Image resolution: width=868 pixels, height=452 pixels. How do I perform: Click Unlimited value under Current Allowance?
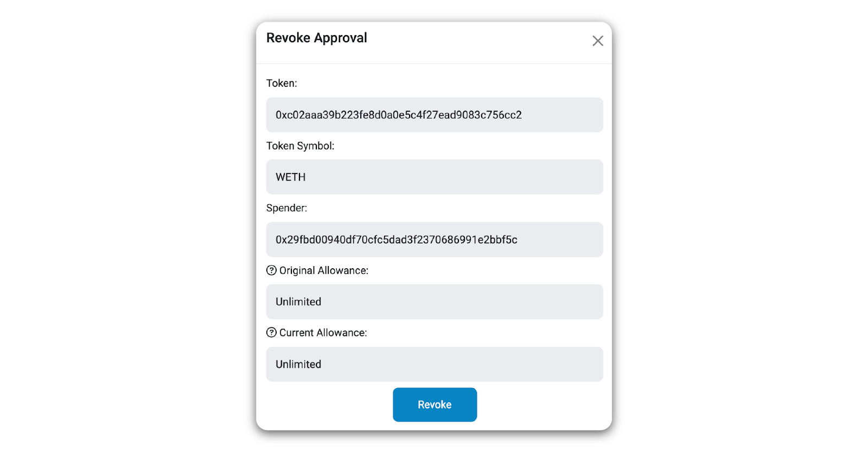point(298,364)
